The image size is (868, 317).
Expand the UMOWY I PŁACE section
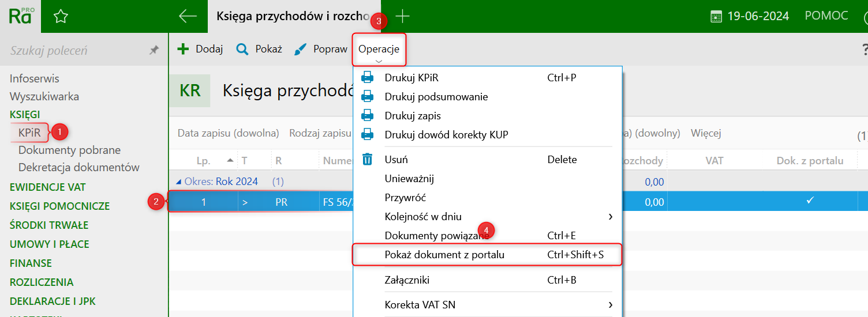[49, 244]
